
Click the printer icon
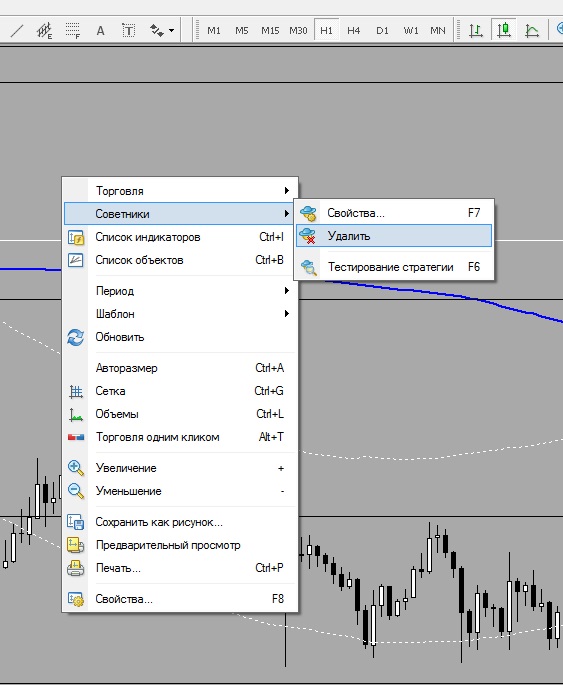pos(76,568)
